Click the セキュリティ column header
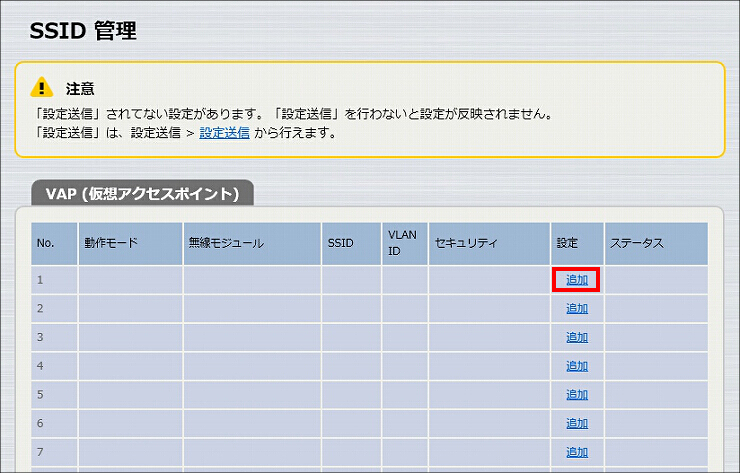 point(489,244)
